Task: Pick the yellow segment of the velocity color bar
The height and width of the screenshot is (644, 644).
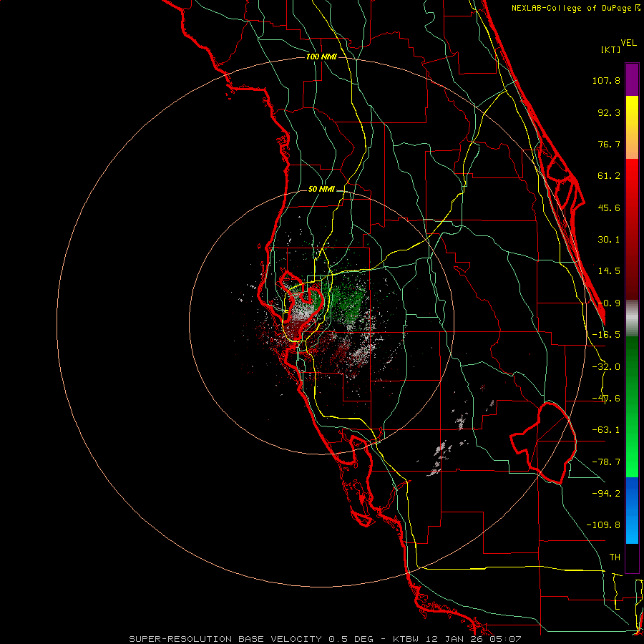Action: tap(632, 127)
